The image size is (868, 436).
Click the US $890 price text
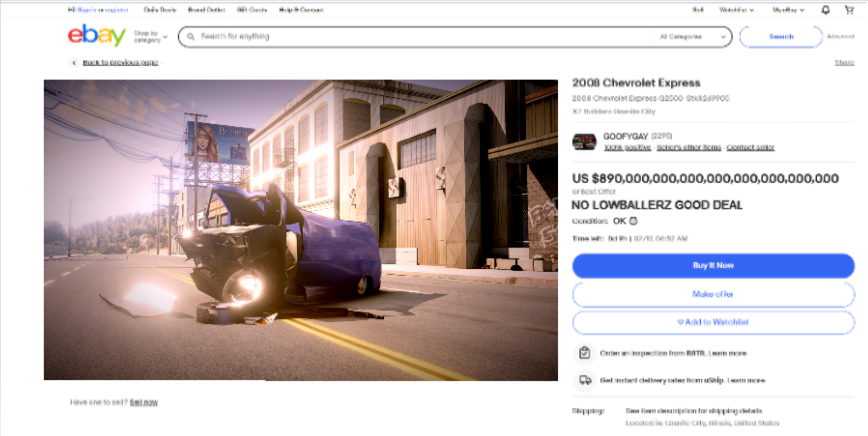point(705,178)
